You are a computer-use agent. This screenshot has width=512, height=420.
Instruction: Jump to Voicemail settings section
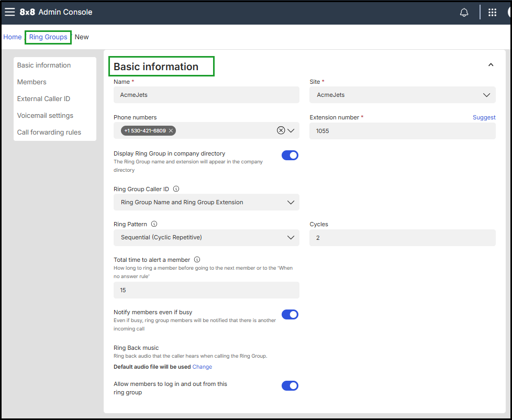tap(45, 116)
